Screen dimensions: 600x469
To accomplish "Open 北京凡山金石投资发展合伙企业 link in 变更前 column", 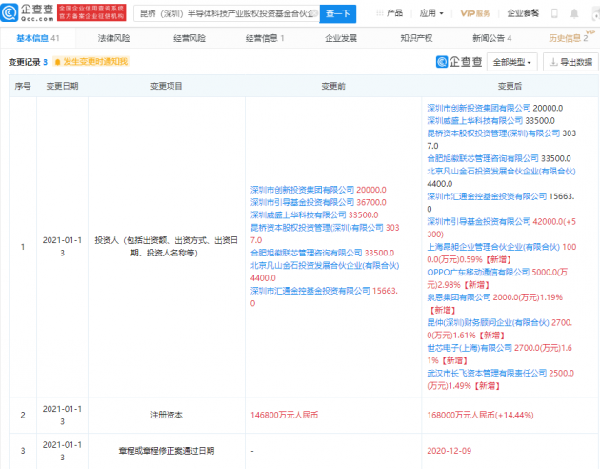I will pos(324,265).
